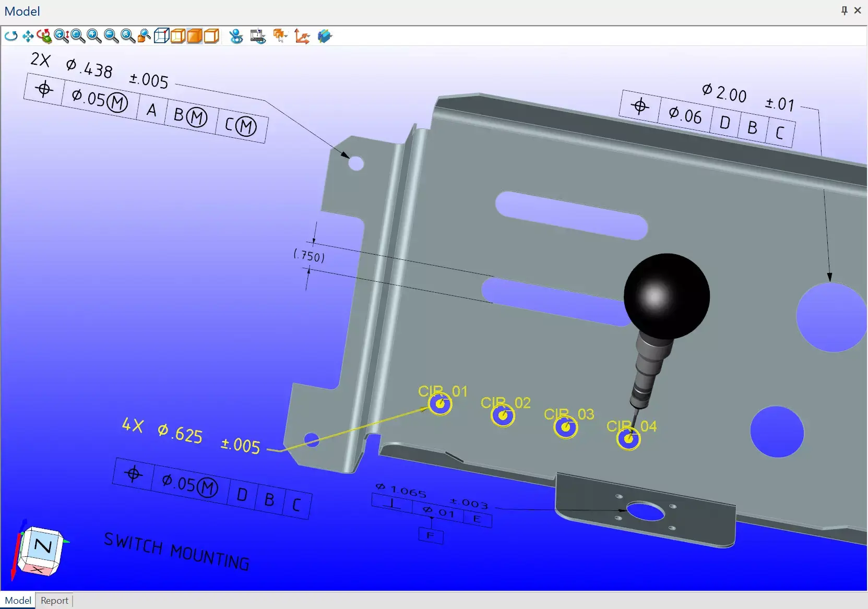868x609 pixels.
Task: Enable hidden-line cube display mode
Action: coord(178,36)
